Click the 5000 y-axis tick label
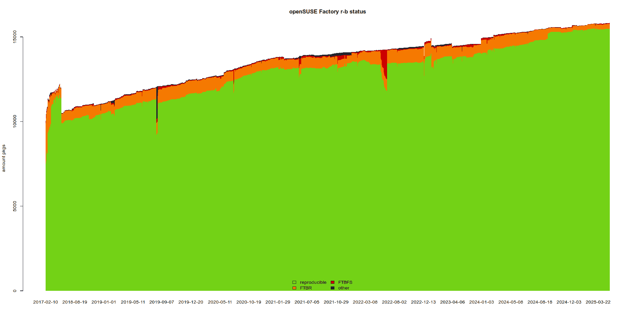 [14, 206]
